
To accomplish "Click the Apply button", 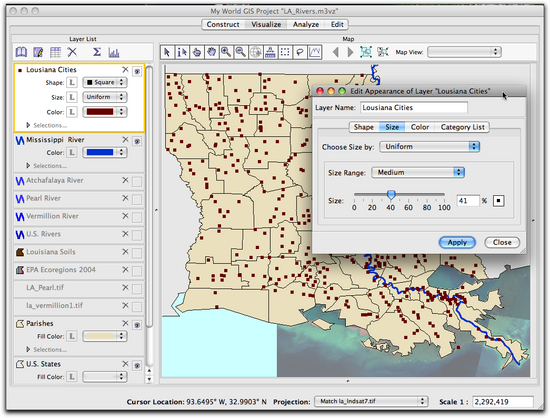I will (457, 242).
